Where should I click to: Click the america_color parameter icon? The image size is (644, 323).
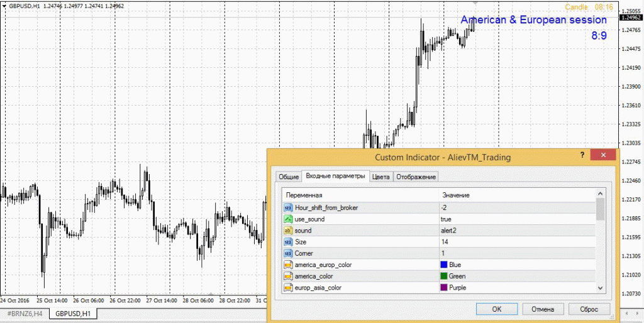point(288,276)
